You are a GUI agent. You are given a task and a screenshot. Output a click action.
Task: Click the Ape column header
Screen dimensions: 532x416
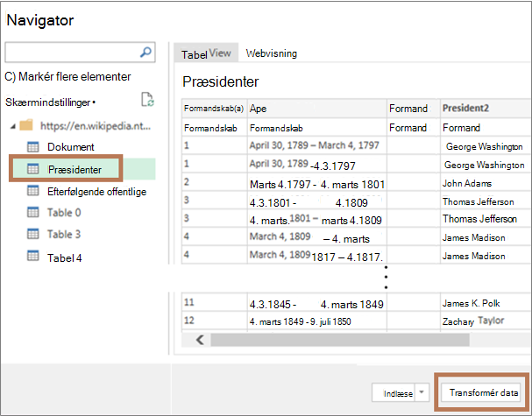317,108
